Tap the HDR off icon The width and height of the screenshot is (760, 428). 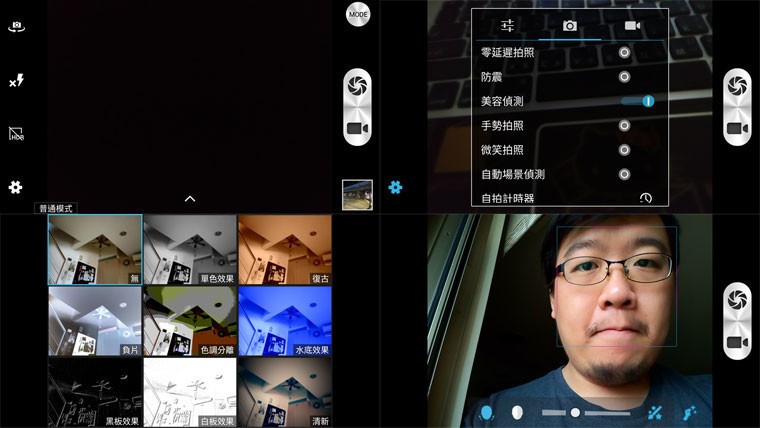click(16, 134)
